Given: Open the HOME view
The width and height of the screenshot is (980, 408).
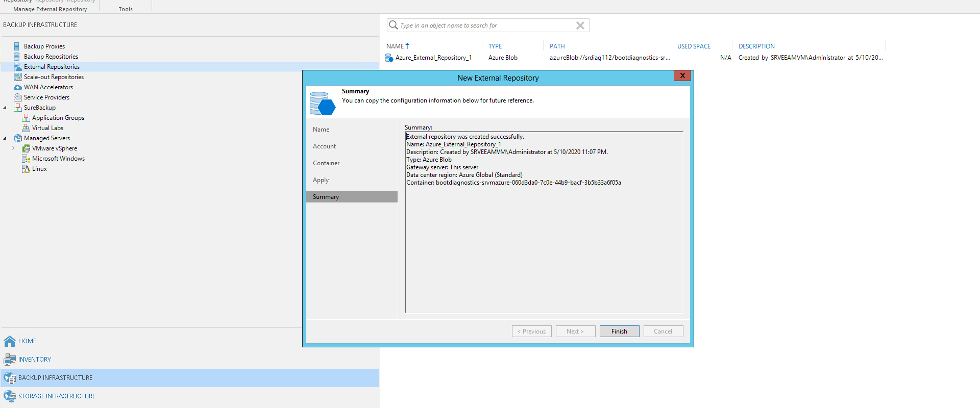Looking at the screenshot, I should click(27, 341).
